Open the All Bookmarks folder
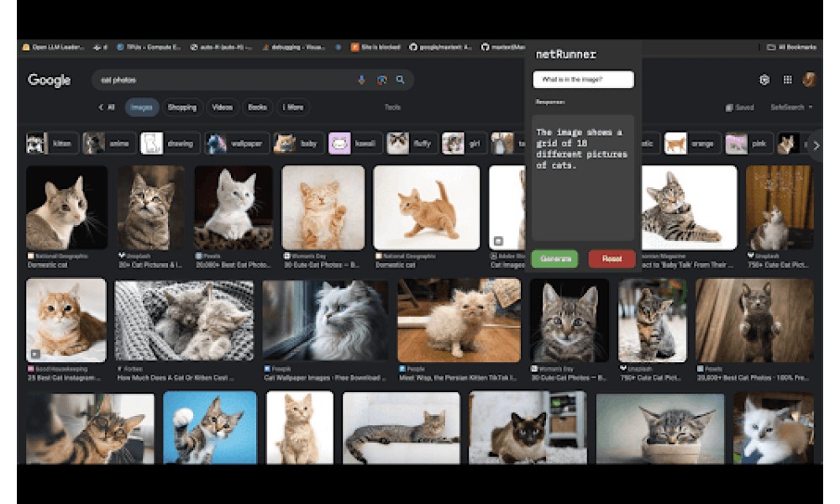The image size is (840, 504). 792,47
